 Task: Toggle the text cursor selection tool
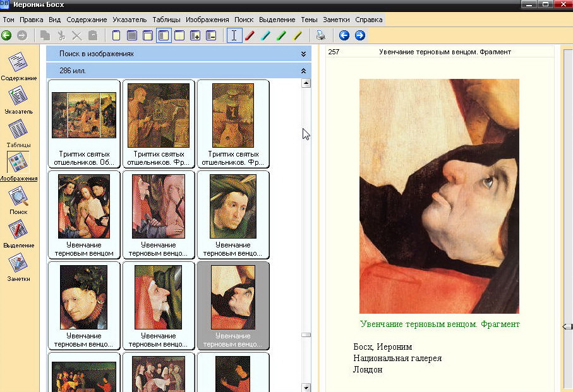[x=234, y=35]
